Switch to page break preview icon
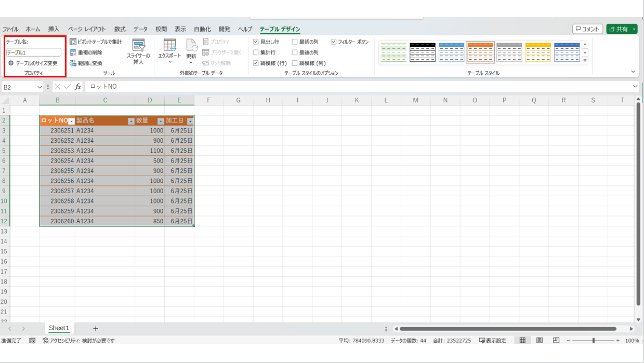This screenshot has height=363, width=644. (x=556, y=341)
